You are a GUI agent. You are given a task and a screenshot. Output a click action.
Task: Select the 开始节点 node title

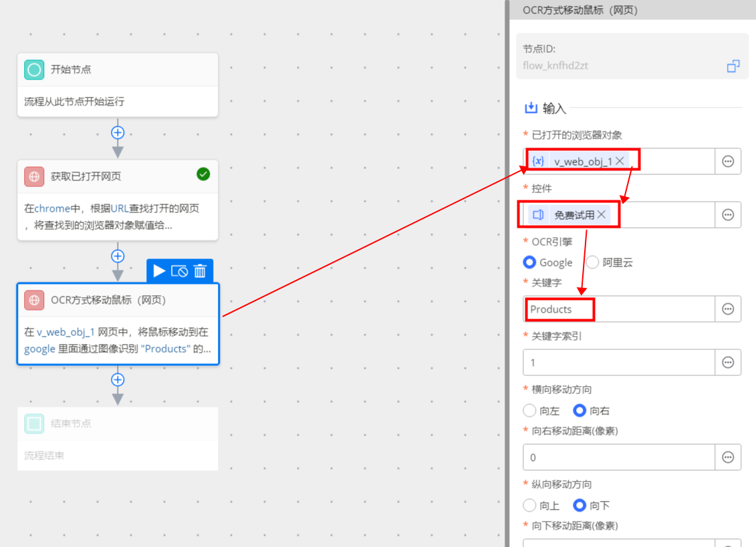tap(71, 69)
